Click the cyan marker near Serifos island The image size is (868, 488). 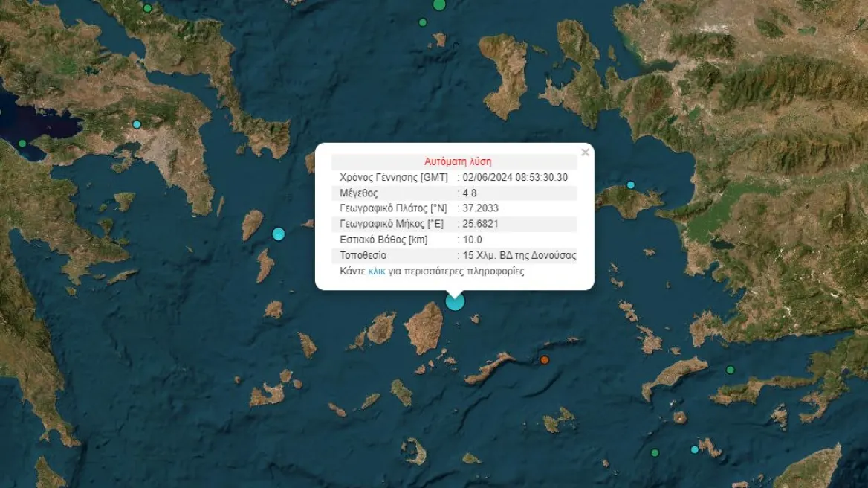pyautogui.click(x=279, y=233)
